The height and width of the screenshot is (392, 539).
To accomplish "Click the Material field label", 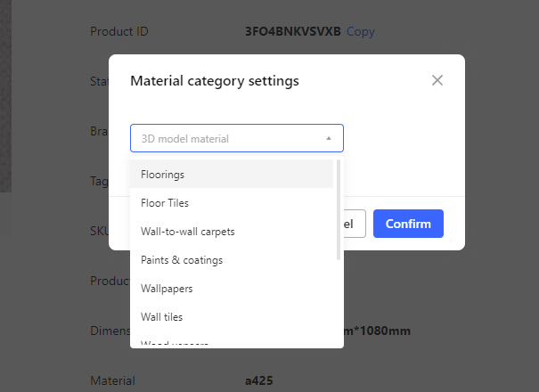I will point(112,381).
